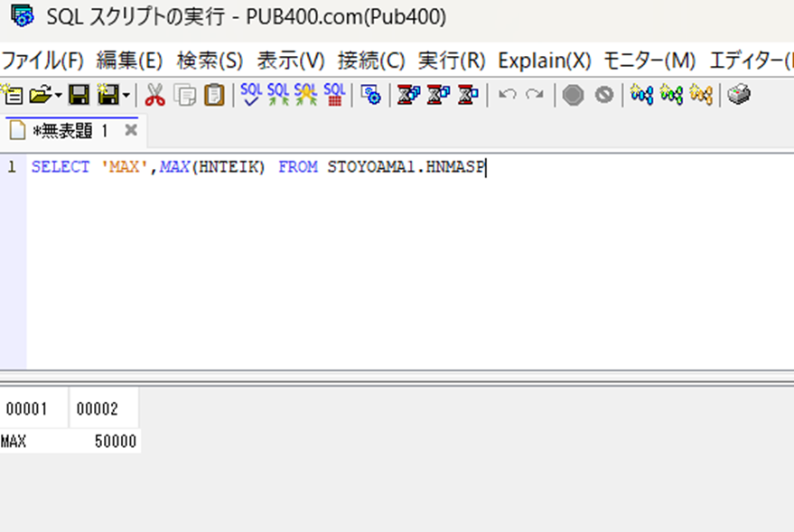Open the Explain(X) menu
Screen dimensions: 794x532
point(545,61)
